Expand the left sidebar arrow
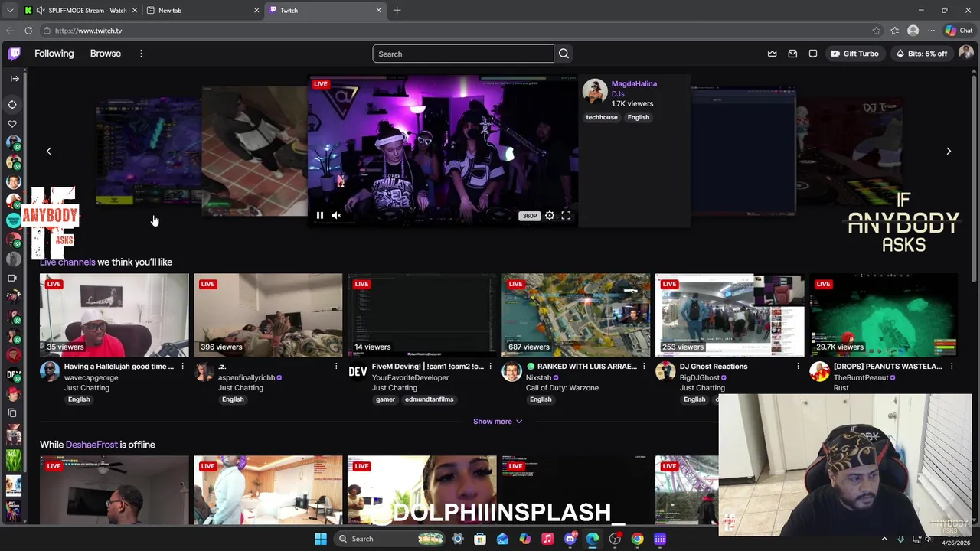 click(15, 78)
